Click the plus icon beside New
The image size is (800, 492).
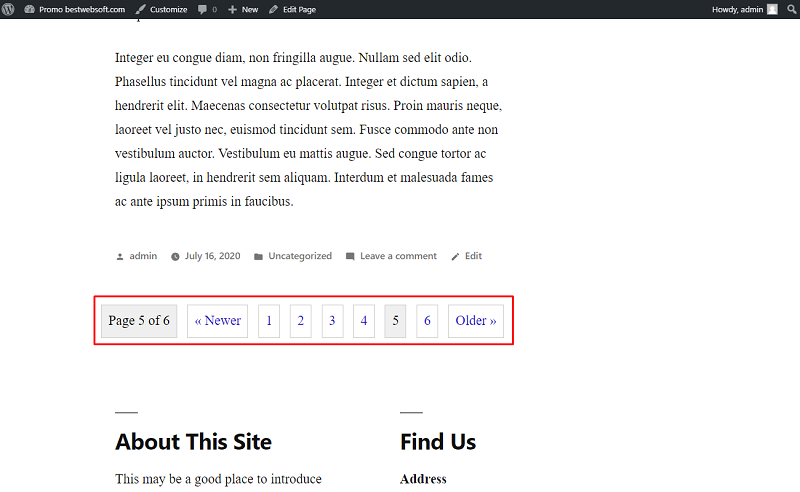tap(232, 9)
